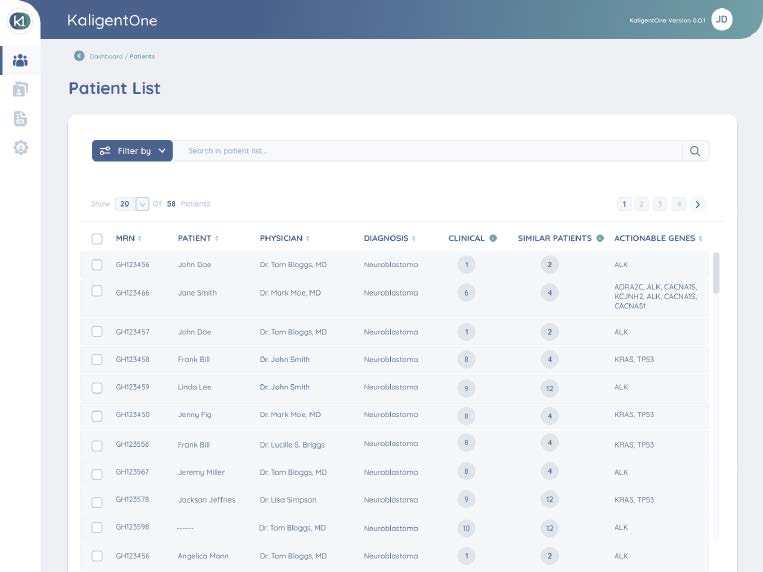This screenshot has width=763, height=572.
Task: Open the third sidebar reports icon
Action: point(20,119)
